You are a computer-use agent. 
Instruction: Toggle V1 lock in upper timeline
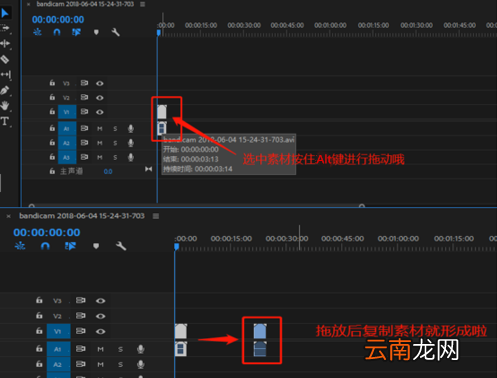point(52,111)
